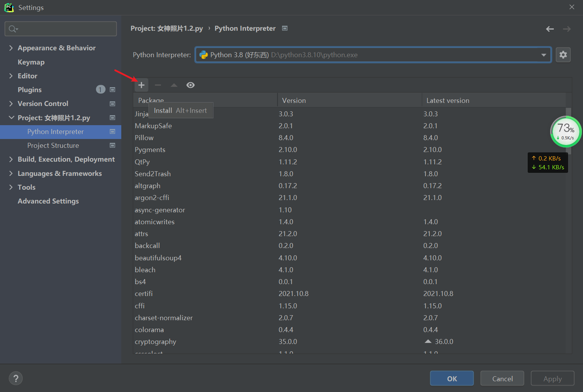This screenshot has width=583, height=392.
Task: Click the project-level icon on the Version Control row
Action: pos(112,104)
